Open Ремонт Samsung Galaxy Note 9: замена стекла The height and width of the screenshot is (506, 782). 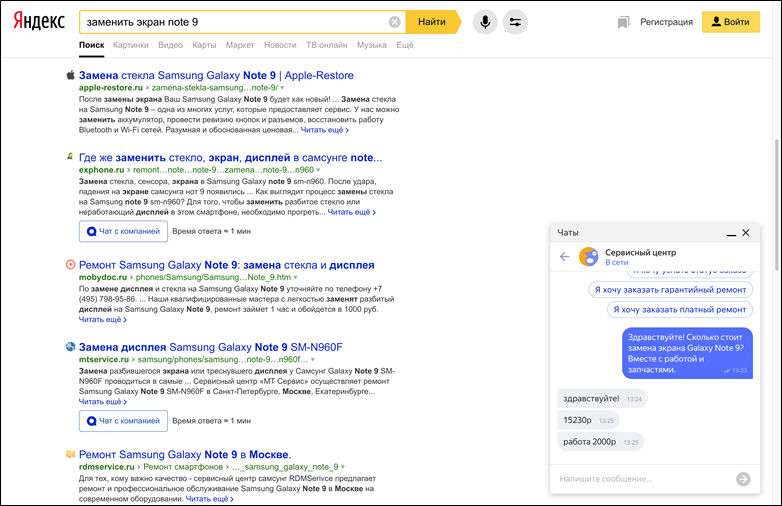pyautogui.click(x=226, y=265)
